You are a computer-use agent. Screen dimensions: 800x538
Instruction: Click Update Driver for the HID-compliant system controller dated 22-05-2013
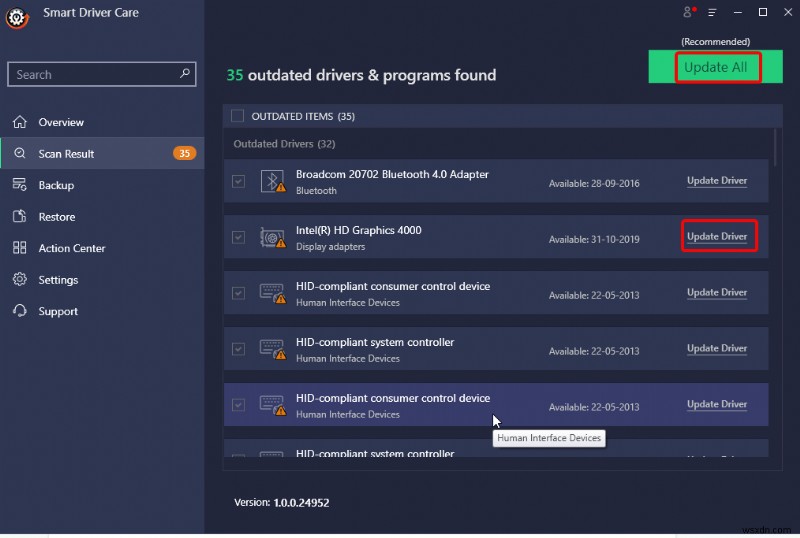click(x=717, y=348)
